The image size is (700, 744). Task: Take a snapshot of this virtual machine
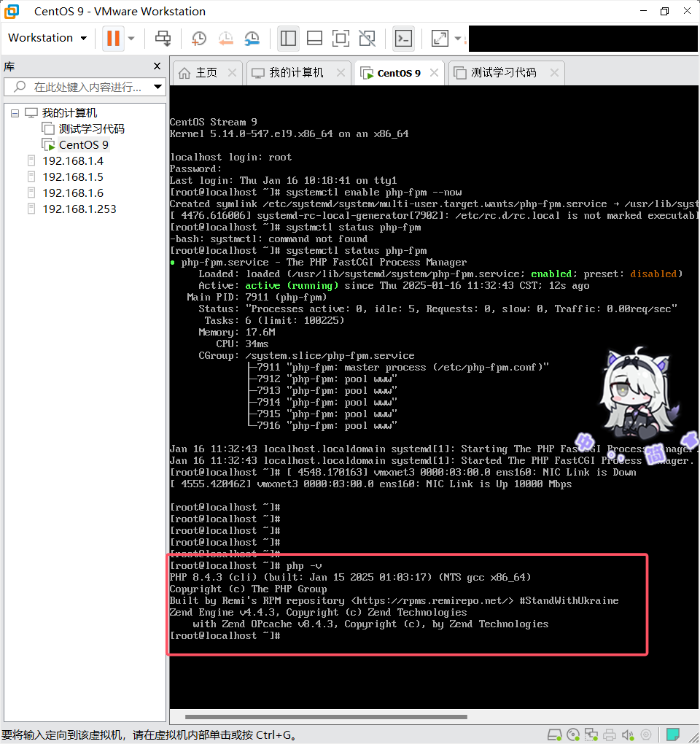pyautogui.click(x=199, y=39)
